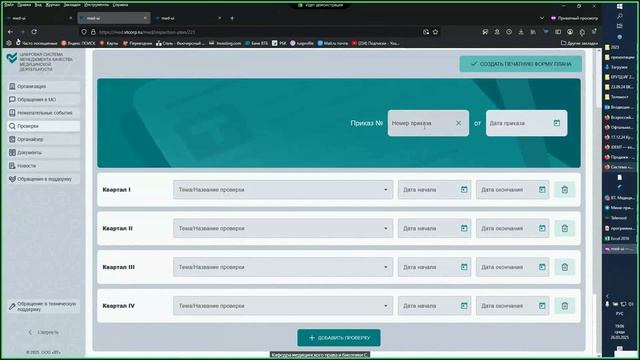The height and width of the screenshot is (360, 640).
Task: Open calendar icon for Квартал I end date
Action: (x=542, y=189)
